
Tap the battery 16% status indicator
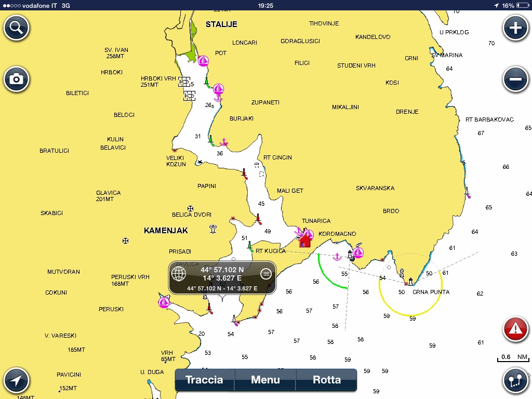pyautogui.click(x=515, y=5)
